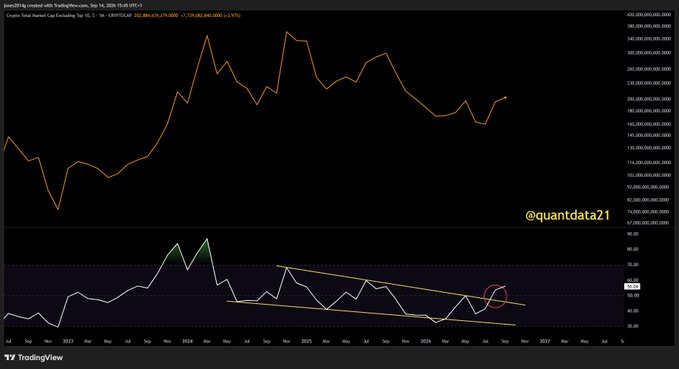Image resolution: width=679 pixels, height=369 pixels.
Task: Click the 300,000,000,000 price axis label
Action: 649,53
